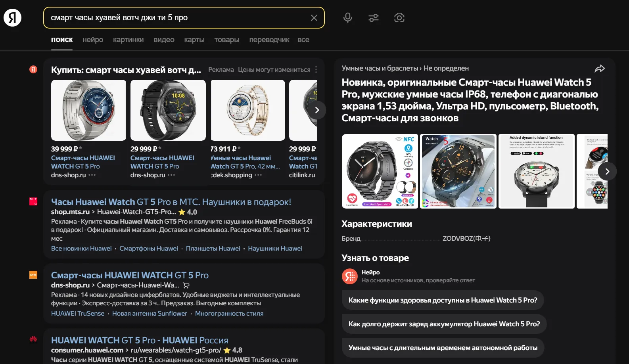The image size is (629, 364).
Task: Open the Watch 5 close-up product image
Action: coord(458,171)
